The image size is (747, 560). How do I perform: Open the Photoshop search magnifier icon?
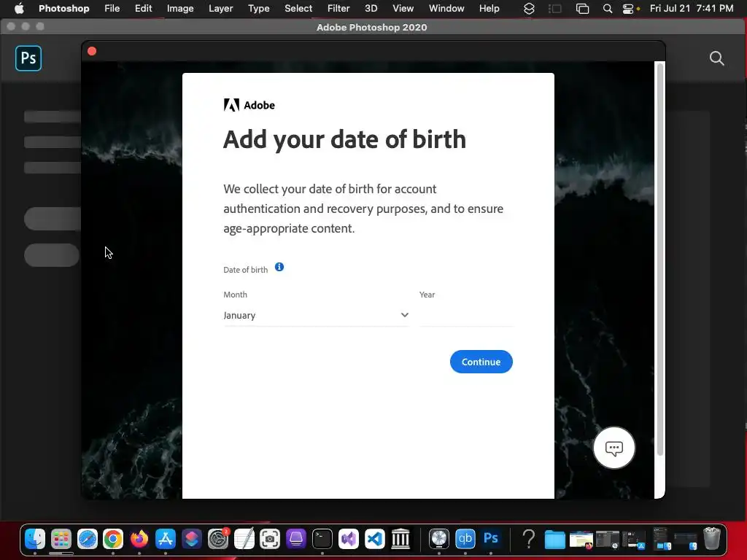[716, 58]
